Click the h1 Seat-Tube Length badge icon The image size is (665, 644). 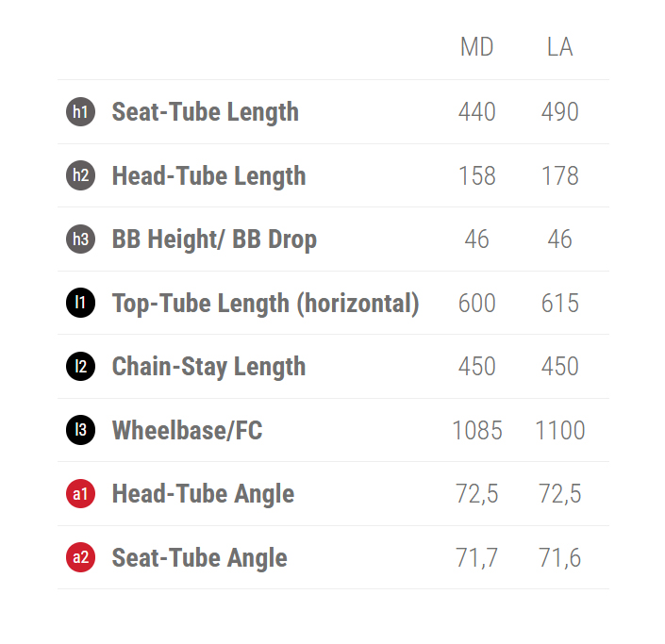click(81, 112)
